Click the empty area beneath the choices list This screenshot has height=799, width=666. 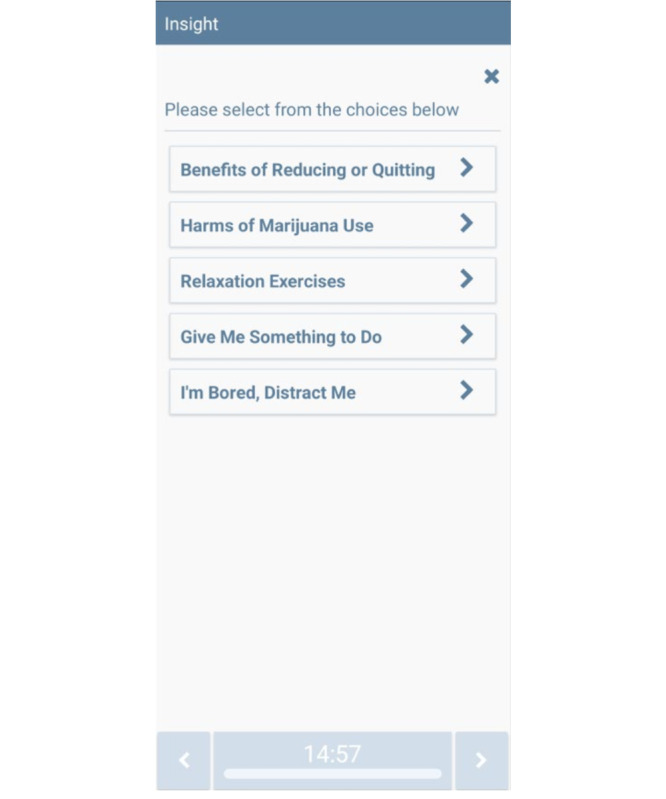pyautogui.click(x=332, y=571)
